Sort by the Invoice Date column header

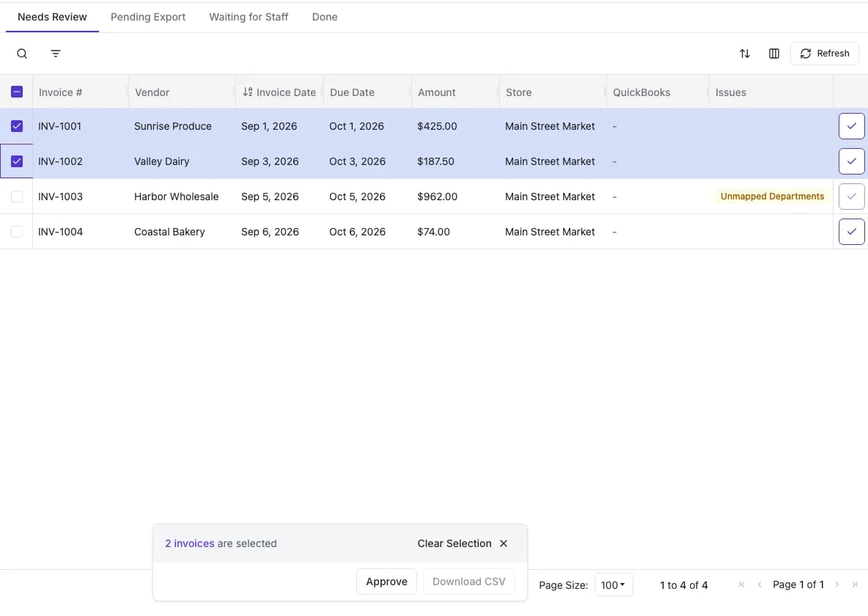point(279,92)
